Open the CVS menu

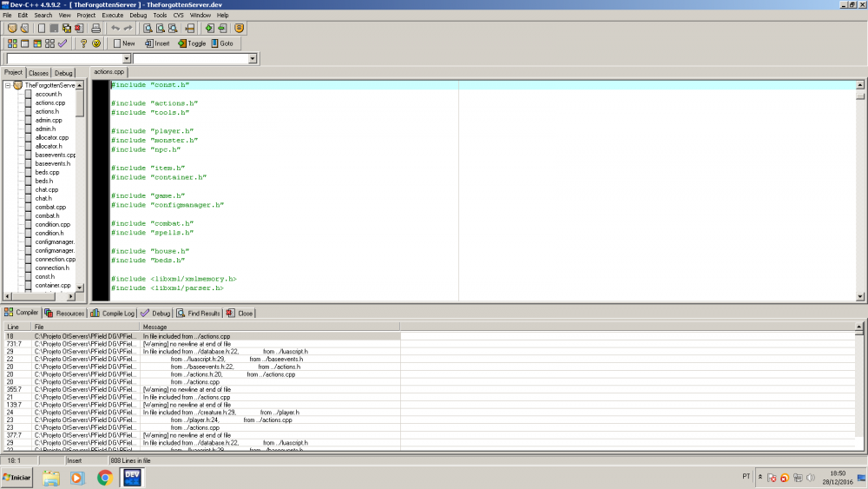click(x=178, y=15)
